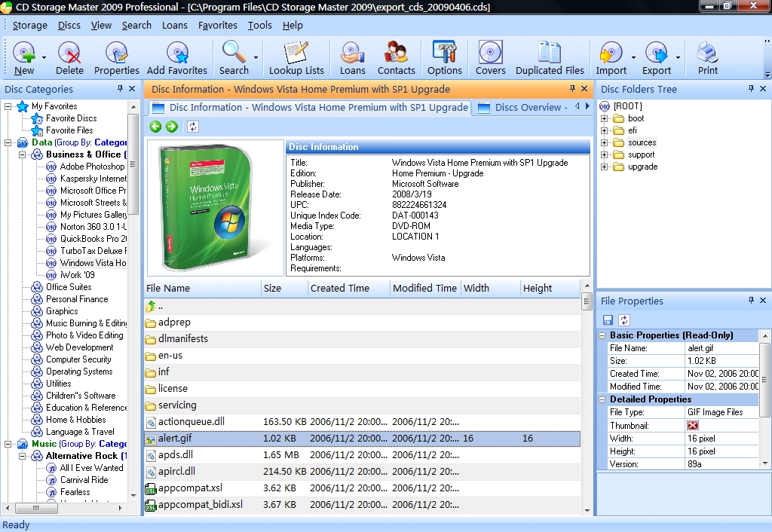The image size is (772, 532).
Task: Sort by File Name column header
Action: click(202, 289)
